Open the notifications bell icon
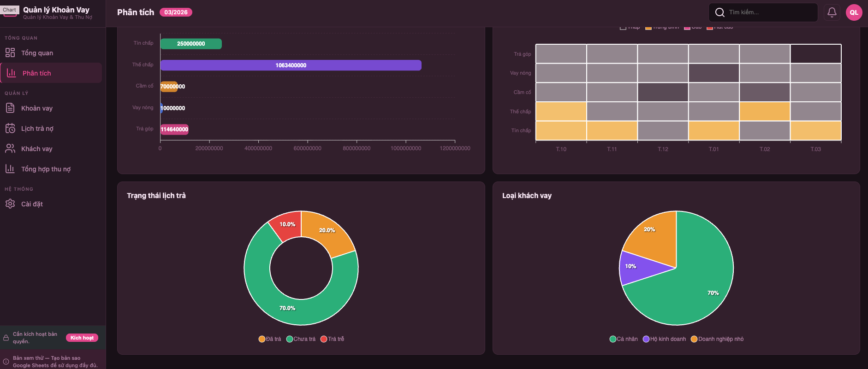 click(832, 12)
